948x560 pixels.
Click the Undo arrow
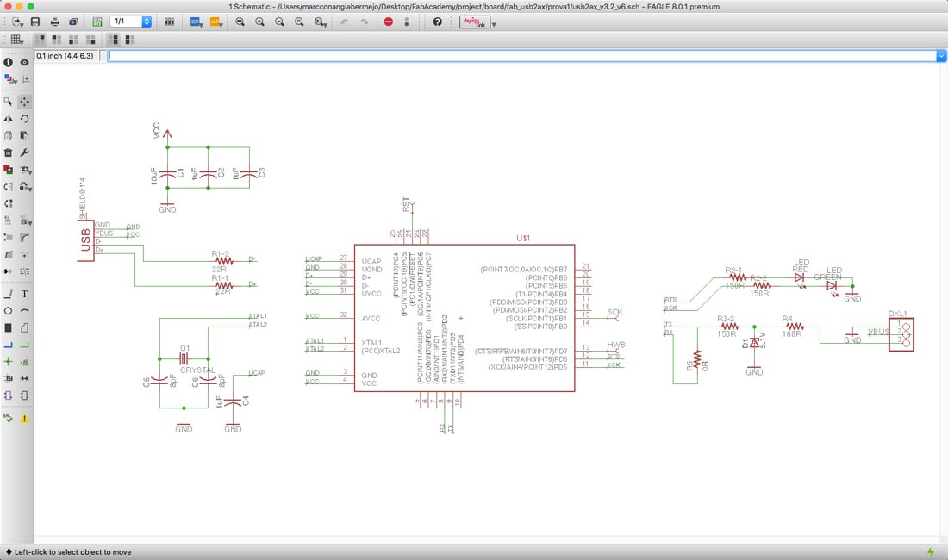tap(344, 22)
